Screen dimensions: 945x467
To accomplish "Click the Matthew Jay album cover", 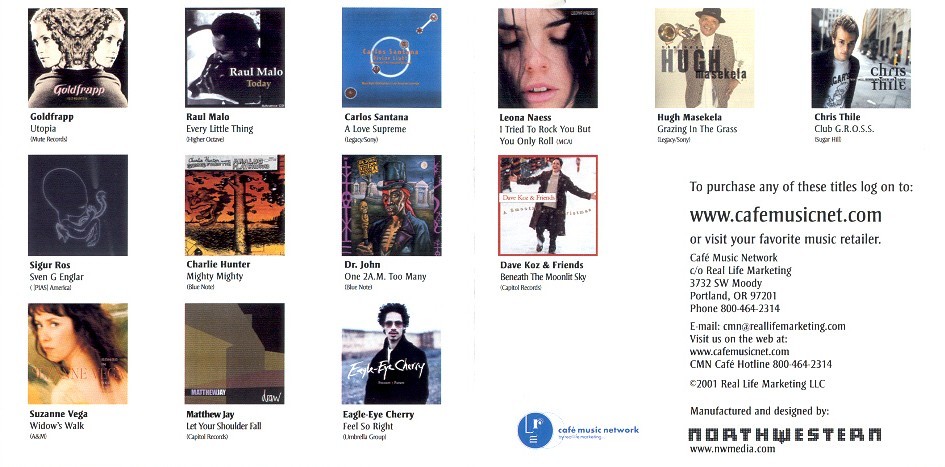I will [x=235, y=354].
